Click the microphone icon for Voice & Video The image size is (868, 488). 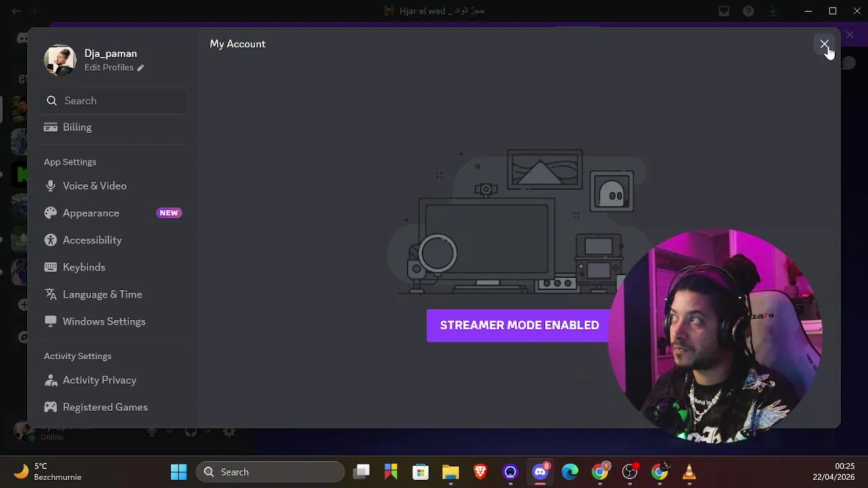50,186
